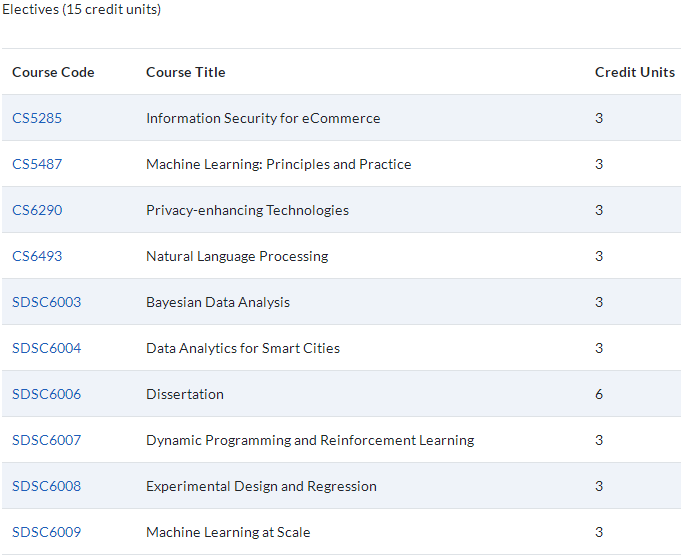Open the SDSC6004 course link
This screenshot has height=555, width=681.
click(46, 348)
